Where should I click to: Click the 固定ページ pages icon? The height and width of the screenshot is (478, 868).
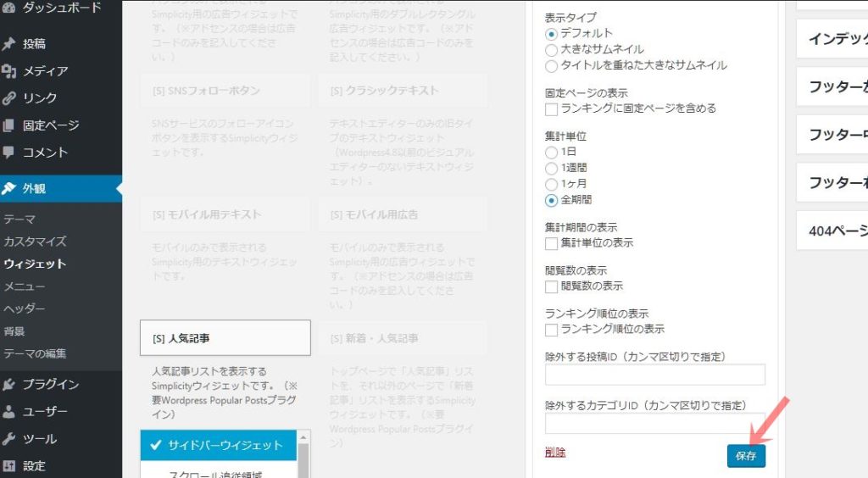(x=9, y=125)
